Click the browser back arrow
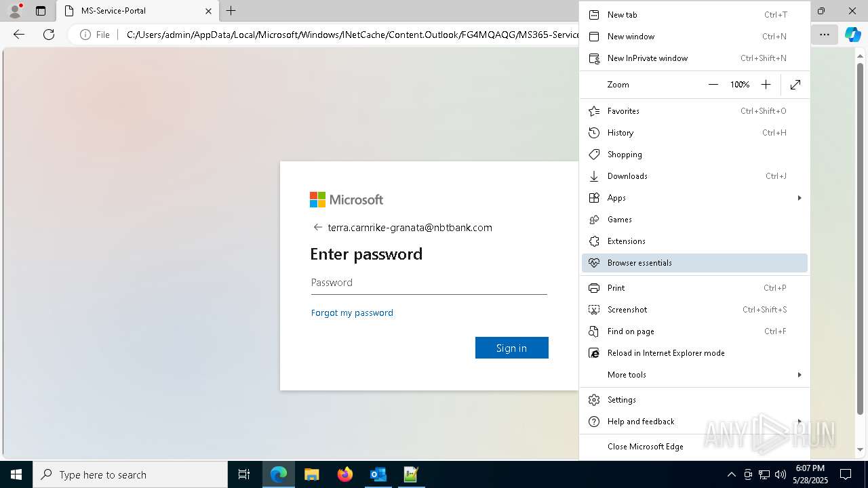 pos(19,35)
